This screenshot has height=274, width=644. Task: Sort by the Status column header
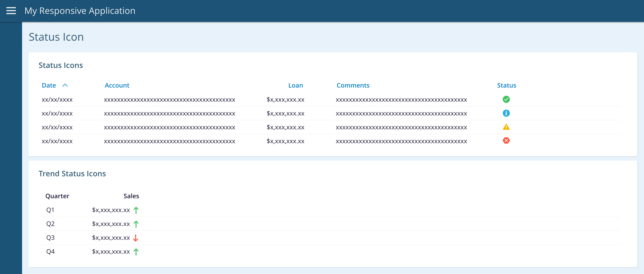point(506,85)
